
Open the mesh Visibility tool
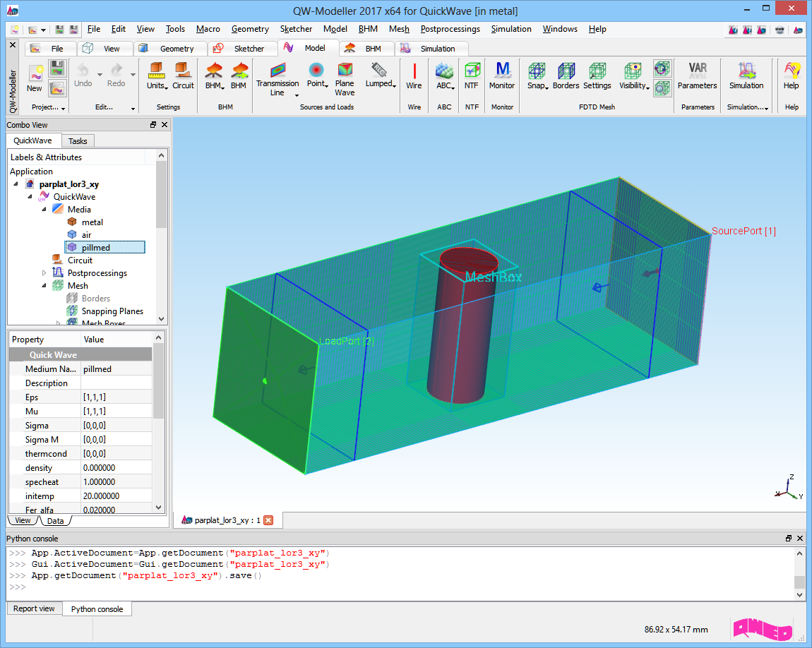point(633,76)
